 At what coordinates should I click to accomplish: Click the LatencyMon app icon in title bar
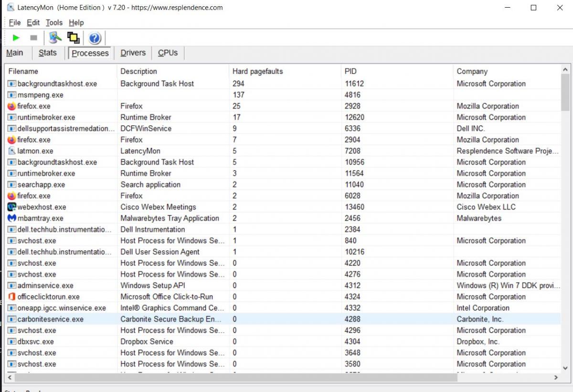click(11, 7)
